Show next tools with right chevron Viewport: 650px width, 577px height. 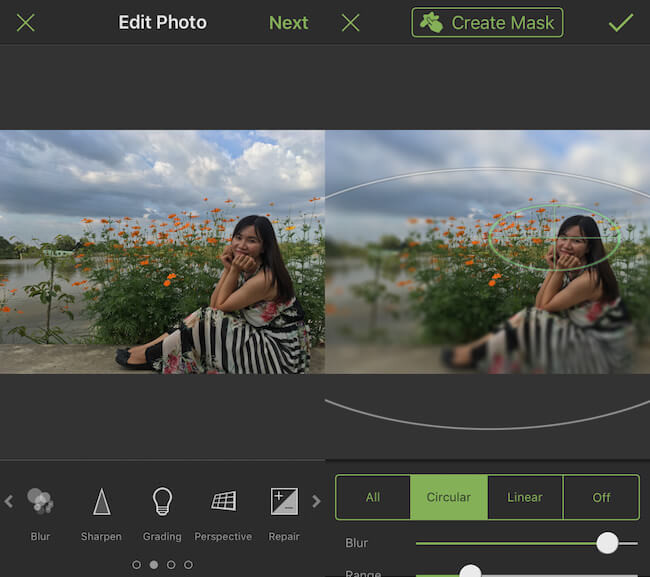click(316, 501)
